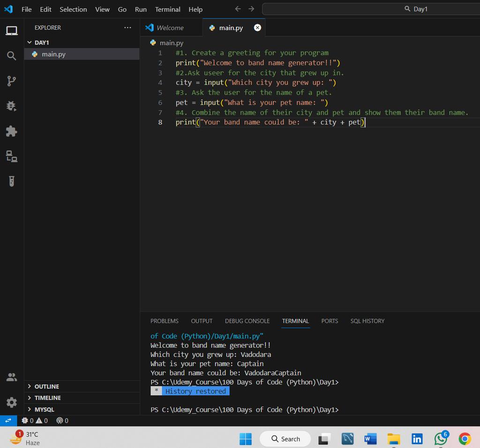Image resolution: width=480 pixels, height=448 pixels.
Task: Click the last PS terminal prompt line
Action: coord(245,410)
